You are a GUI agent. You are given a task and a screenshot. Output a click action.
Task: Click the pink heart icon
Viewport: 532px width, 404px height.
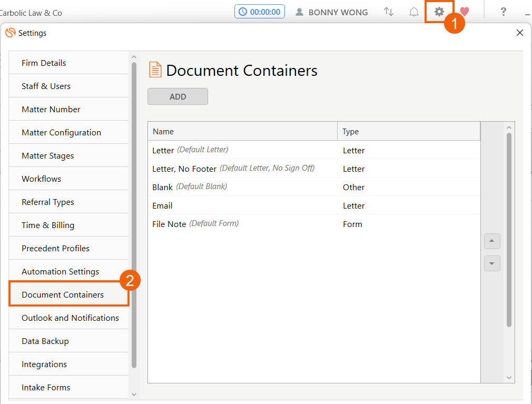pyautogui.click(x=464, y=12)
